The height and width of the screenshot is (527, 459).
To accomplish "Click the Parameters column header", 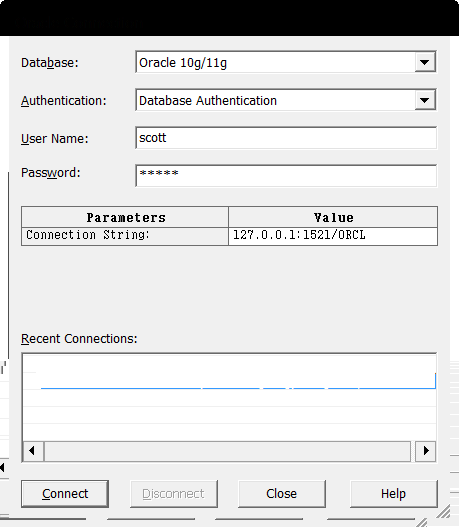I will coord(125,217).
